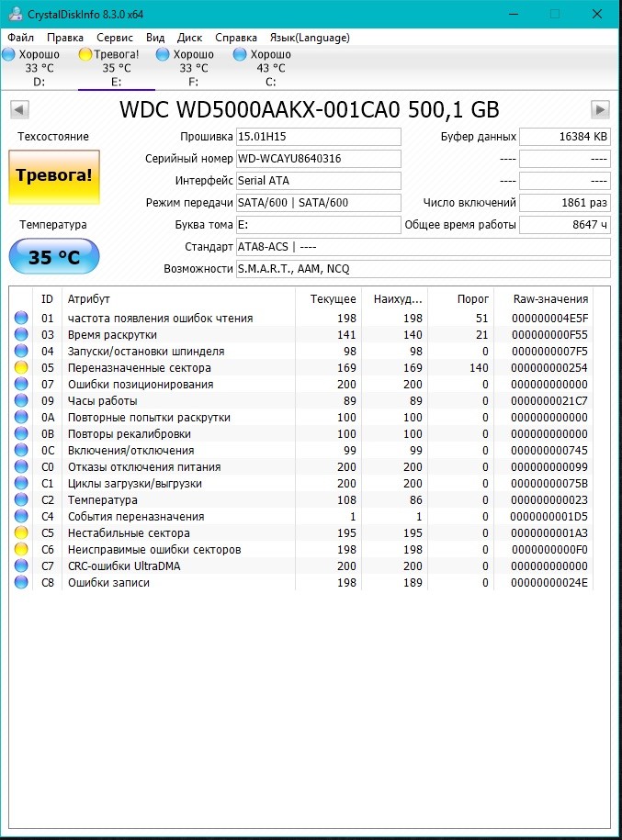Click the Атрибут column header
Image resolution: width=622 pixels, height=840 pixels.
178,299
